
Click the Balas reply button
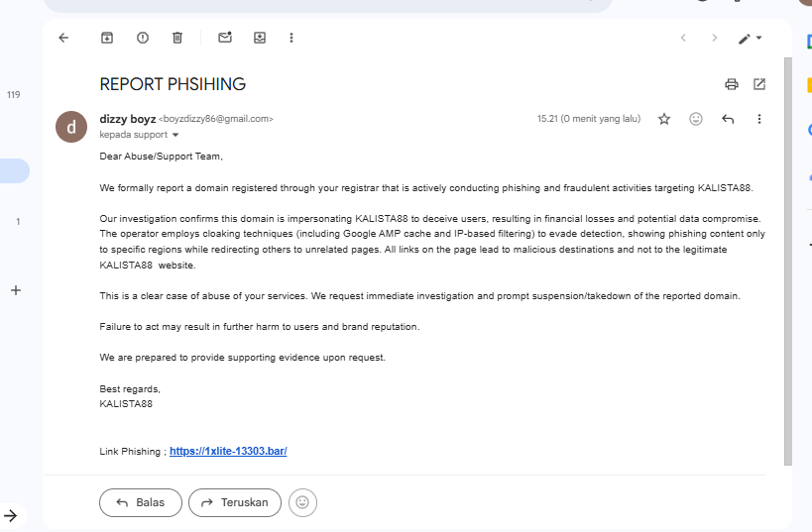click(x=140, y=502)
